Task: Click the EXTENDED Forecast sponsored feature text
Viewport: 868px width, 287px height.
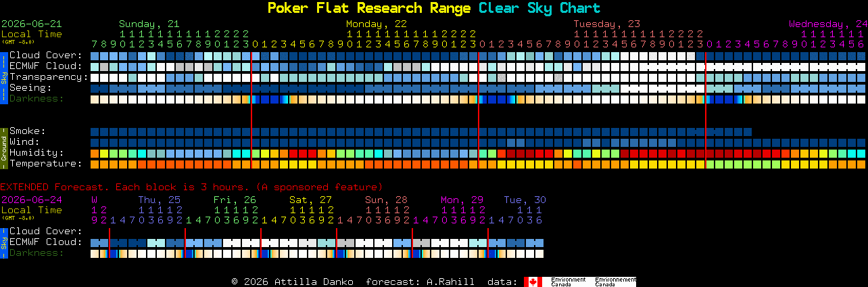Action: (191, 187)
